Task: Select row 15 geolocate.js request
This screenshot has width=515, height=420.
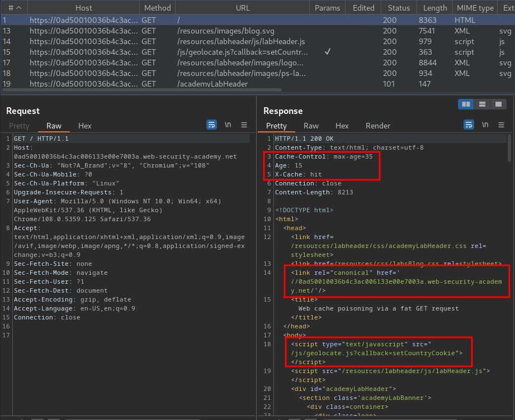Action: tap(257, 52)
